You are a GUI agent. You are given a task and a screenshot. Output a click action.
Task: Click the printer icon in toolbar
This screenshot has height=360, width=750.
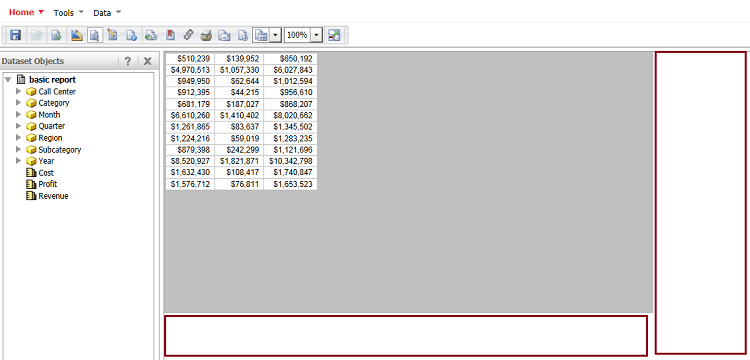tap(206, 35)
